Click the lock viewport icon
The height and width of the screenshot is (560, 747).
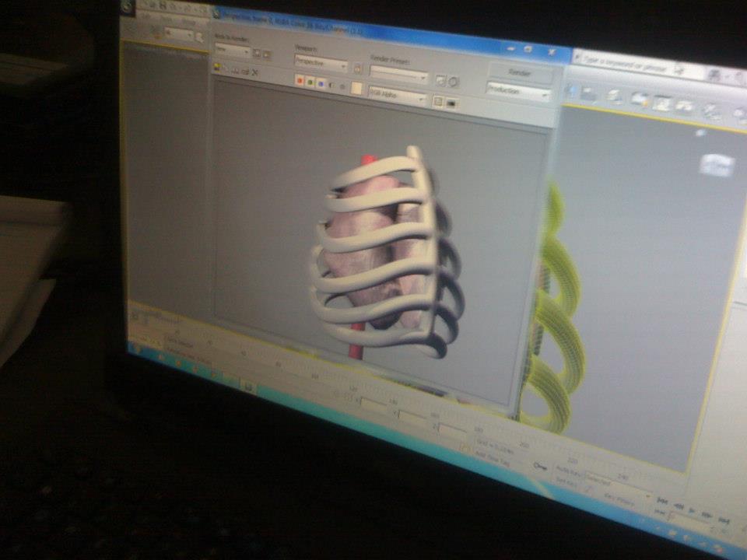tap(358, 68)
